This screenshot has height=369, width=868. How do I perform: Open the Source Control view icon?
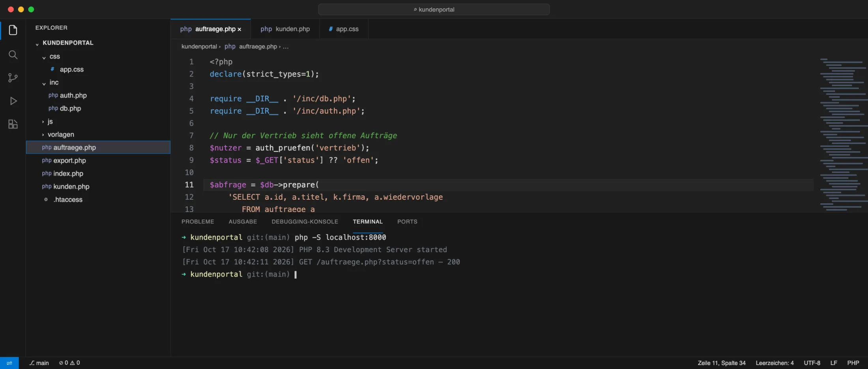pyautogui.click(x=13, y=78)
